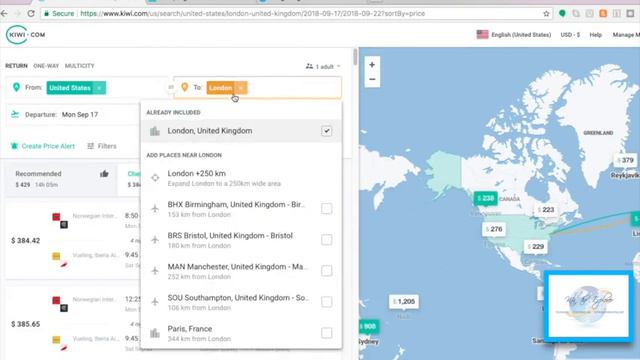Check the MAN Manchester checkbox
Viewport: 640px width, 360px height.
pos(327,271)
